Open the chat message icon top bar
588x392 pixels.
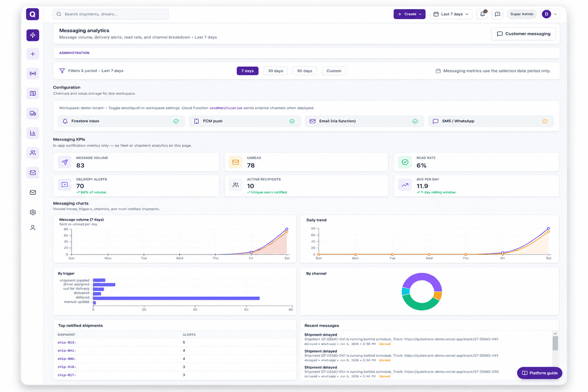497,14
